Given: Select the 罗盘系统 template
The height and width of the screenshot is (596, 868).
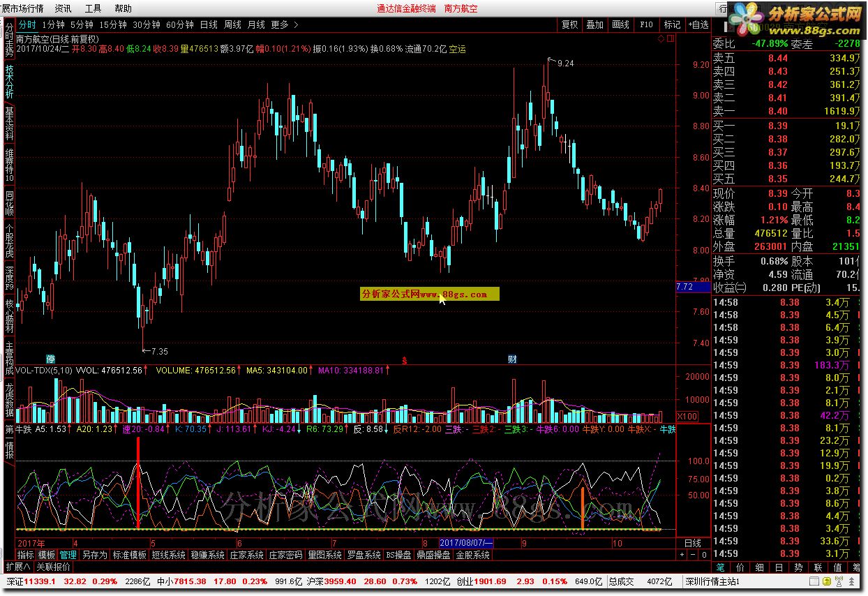Looking at the screenshot, I should coord(364,555).
